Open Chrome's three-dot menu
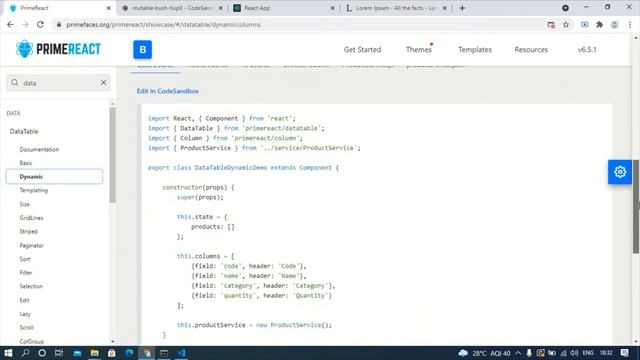The width and height of the screenshot is (640, 360). click(630, 24)
